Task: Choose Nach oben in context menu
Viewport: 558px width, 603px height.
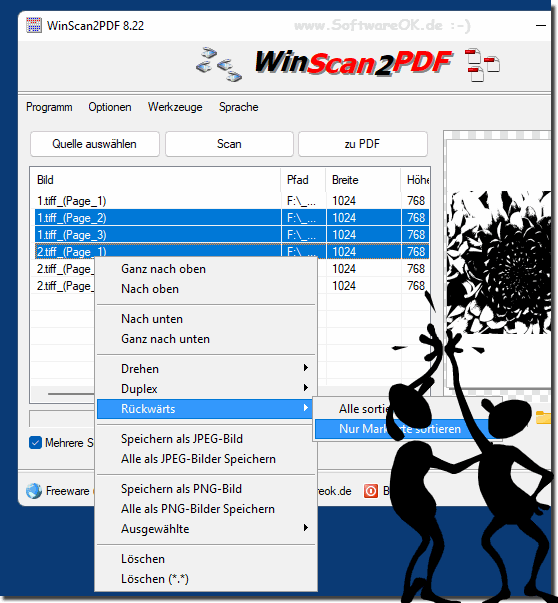Action: [206, 288]
